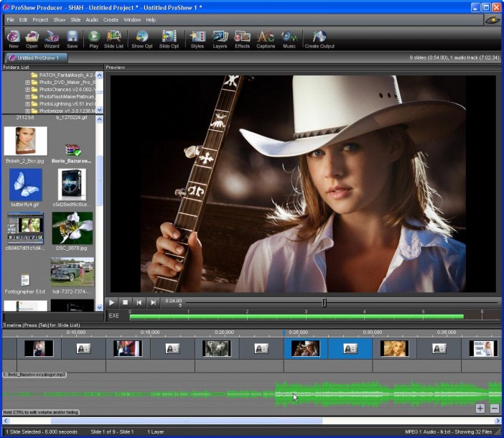504x438 pixels.
Task: Open the Styles tool
Action: (197, 37)
